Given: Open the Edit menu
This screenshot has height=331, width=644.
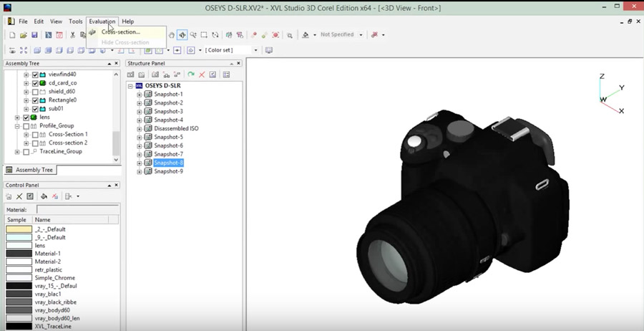Looking at the screenshot, I should [39, 21].
